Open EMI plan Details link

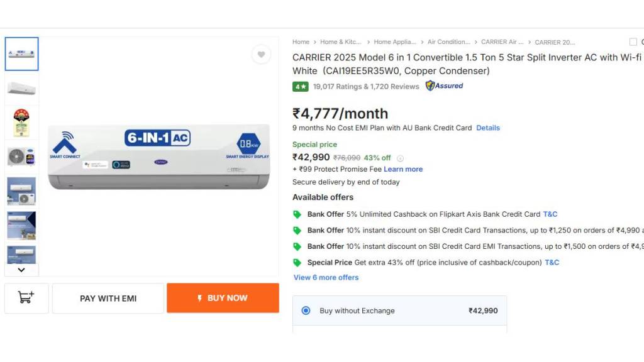[x=488, y=128]
